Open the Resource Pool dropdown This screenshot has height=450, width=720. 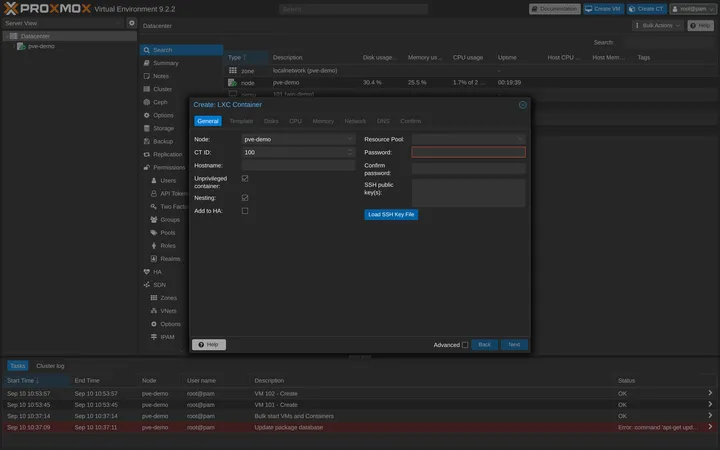[520, 139]
